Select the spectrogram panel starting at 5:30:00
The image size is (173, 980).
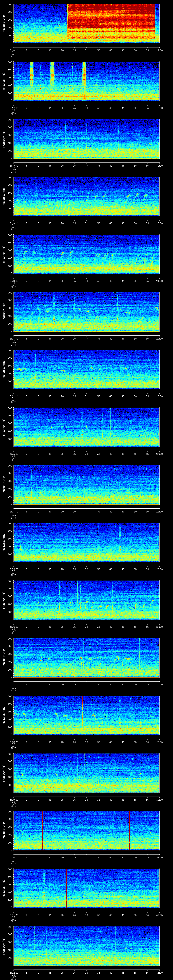[86, 831]
